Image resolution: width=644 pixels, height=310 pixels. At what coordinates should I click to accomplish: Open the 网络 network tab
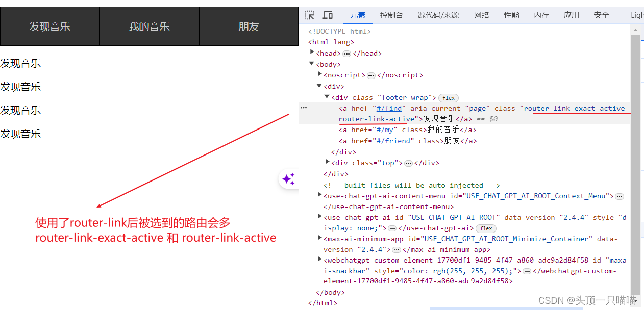pos(481,15)
